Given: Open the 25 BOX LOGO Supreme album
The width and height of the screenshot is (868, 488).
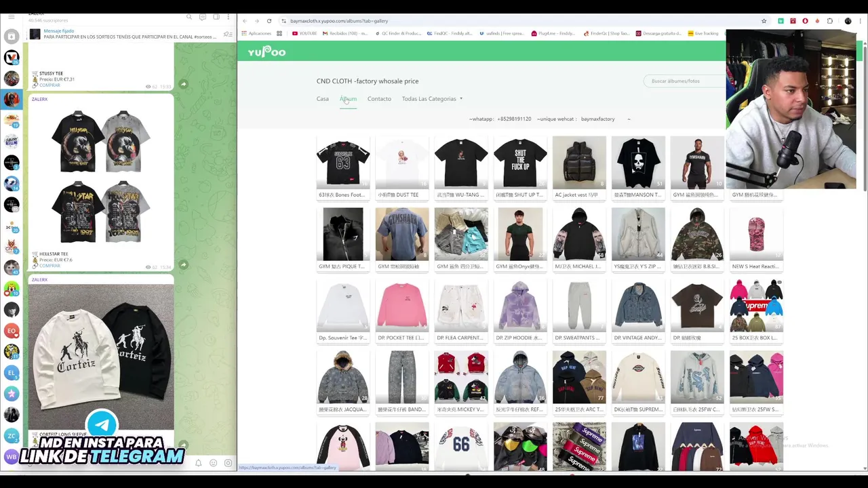Looking at the screenshot, I should pyautogui.click(x=756, y=310).
